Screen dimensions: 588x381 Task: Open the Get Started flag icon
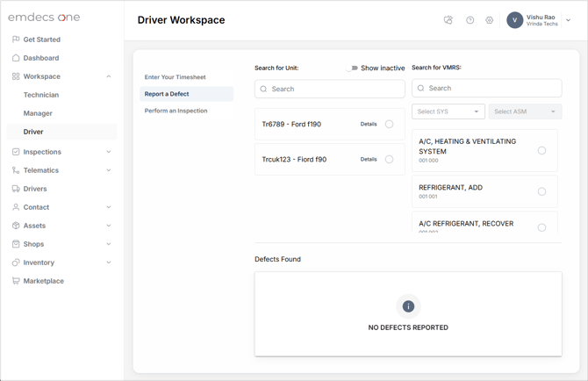16,39
